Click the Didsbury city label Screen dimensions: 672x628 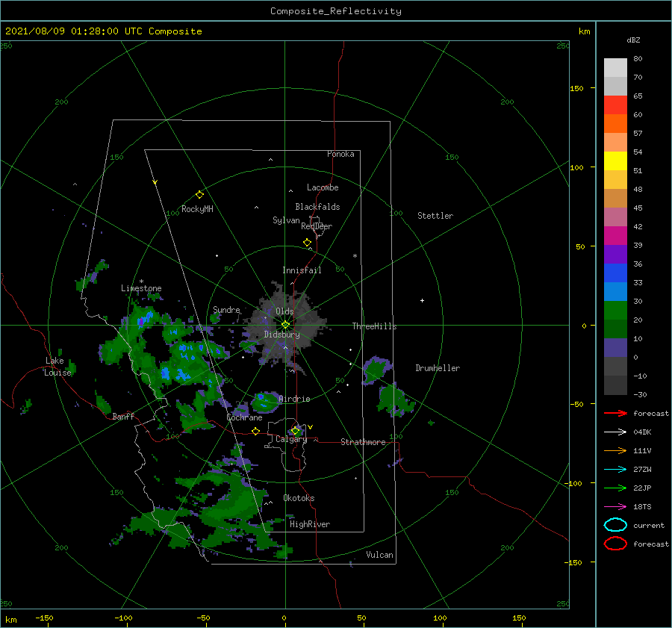[281, 335]
